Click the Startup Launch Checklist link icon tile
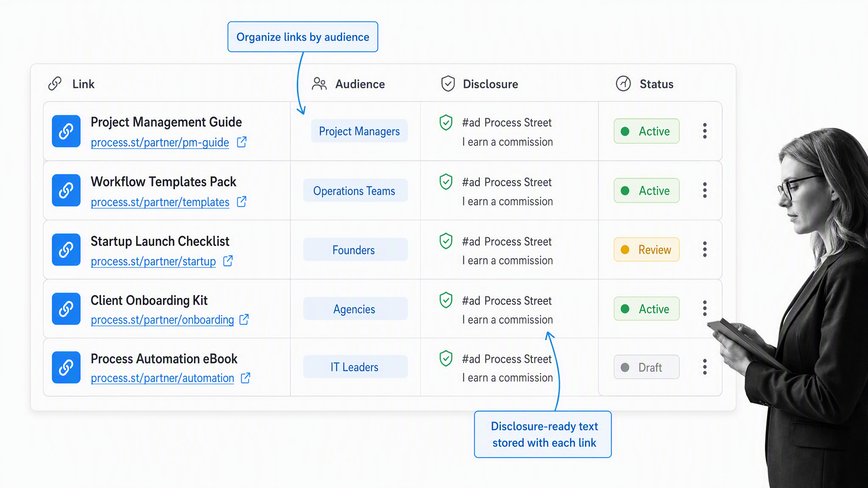Viewport: 868px width, 488px height. point(66,250)
